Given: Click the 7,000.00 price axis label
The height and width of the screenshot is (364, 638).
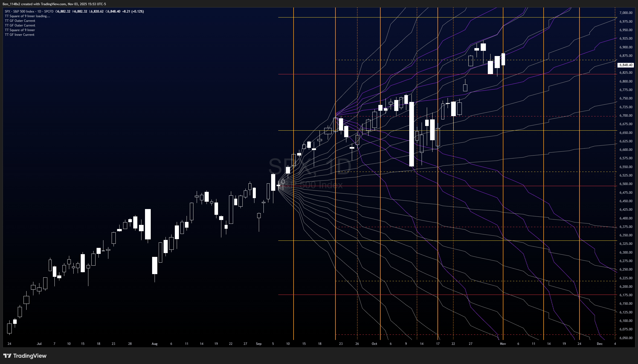Looking at the screenshot, I should [x=626, y=13].
